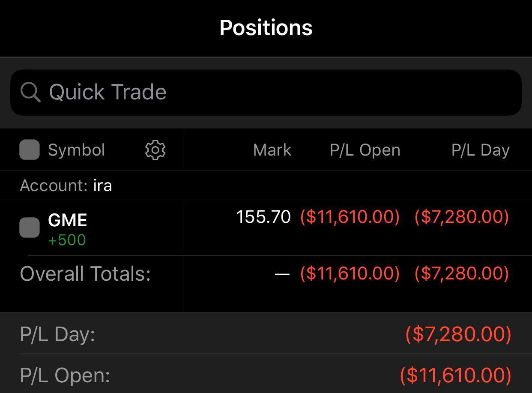Tap the magnifier icon in Quick Trade
The height and width of the screenshot is (393, 532).
click(30, 92)
